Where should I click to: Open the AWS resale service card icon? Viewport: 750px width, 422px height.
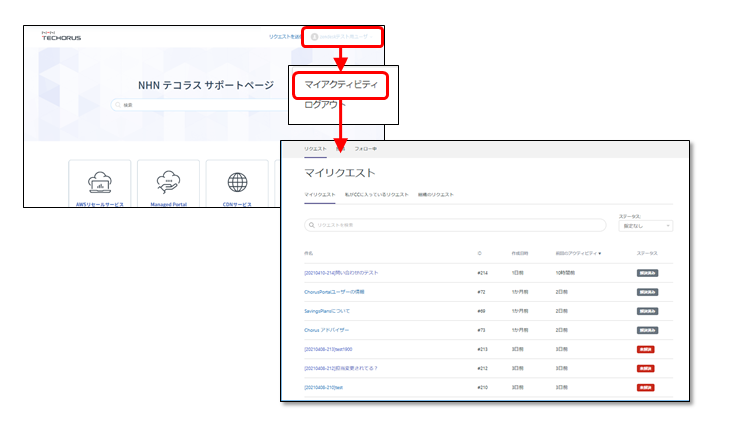[x=99, y=182]
